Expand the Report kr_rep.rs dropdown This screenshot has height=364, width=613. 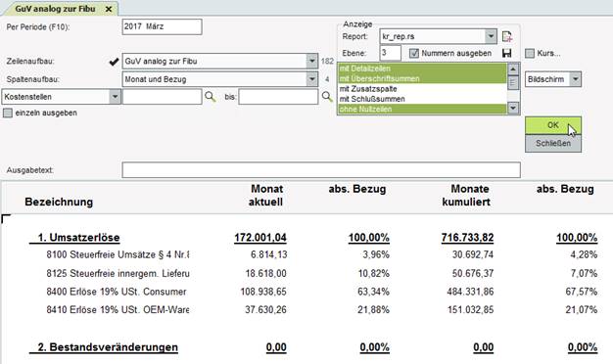[x=491, y=36]
